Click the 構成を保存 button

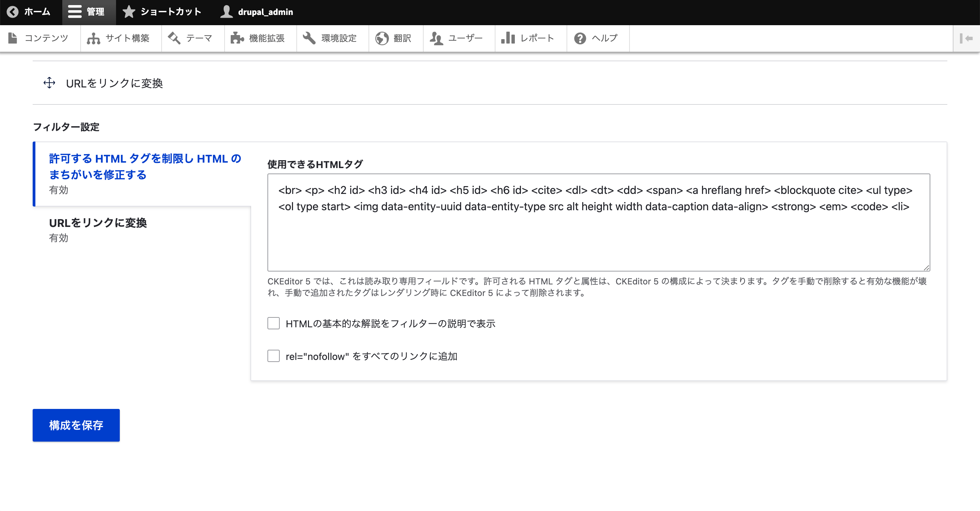tap(76, 425)
